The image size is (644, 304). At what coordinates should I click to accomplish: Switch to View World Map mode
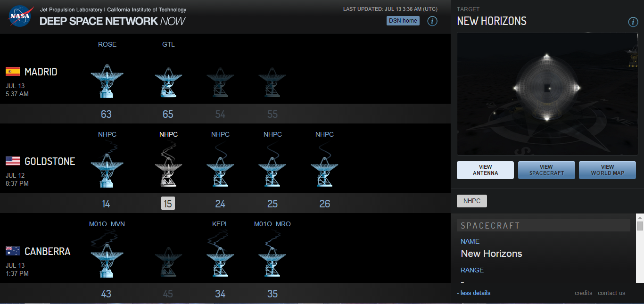(x=607, y=170)
